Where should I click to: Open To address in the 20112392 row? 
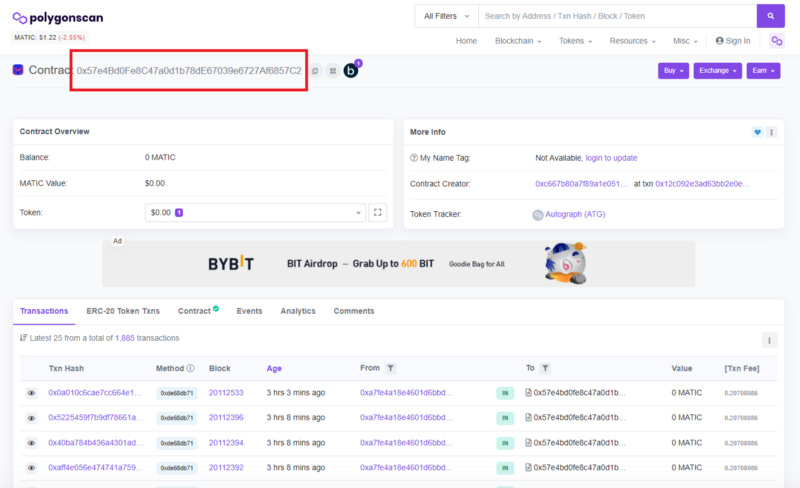click(x=579, y=468)
